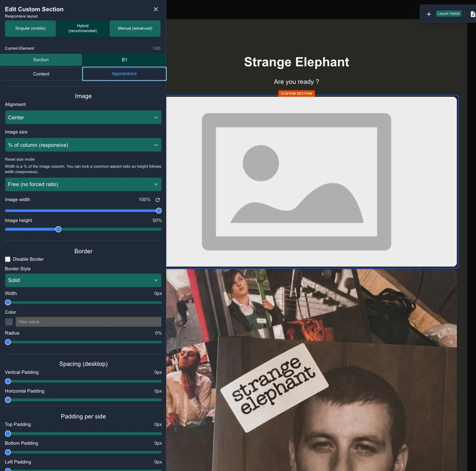476x471 pixels.
Task: Switch to the Section element tab
Action: click(41, 60)
